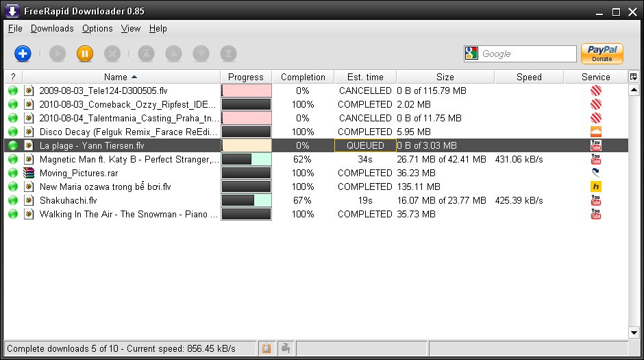This screenshot has width=644, height=360.
Task: Click the YouTube icon for Magnetic Man row
Action: coord(595,159)
